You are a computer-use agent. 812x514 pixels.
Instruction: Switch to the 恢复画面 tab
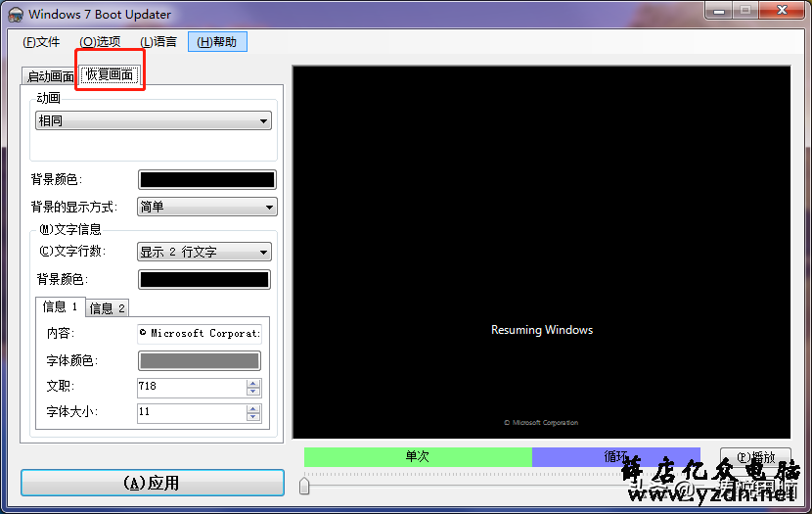pyautogui.click(x=110, y=74)
